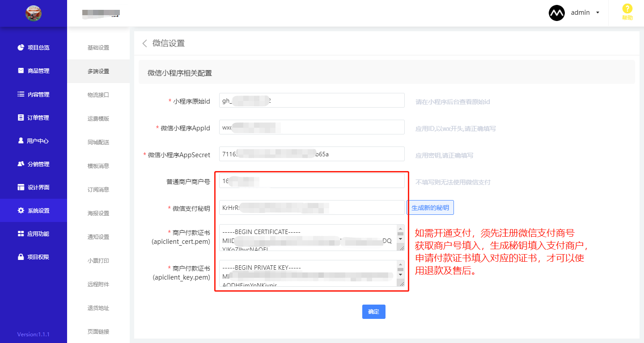Click the site logo in top-left
The height and width of the screenshot is (343, 644).
pos(34,13)
